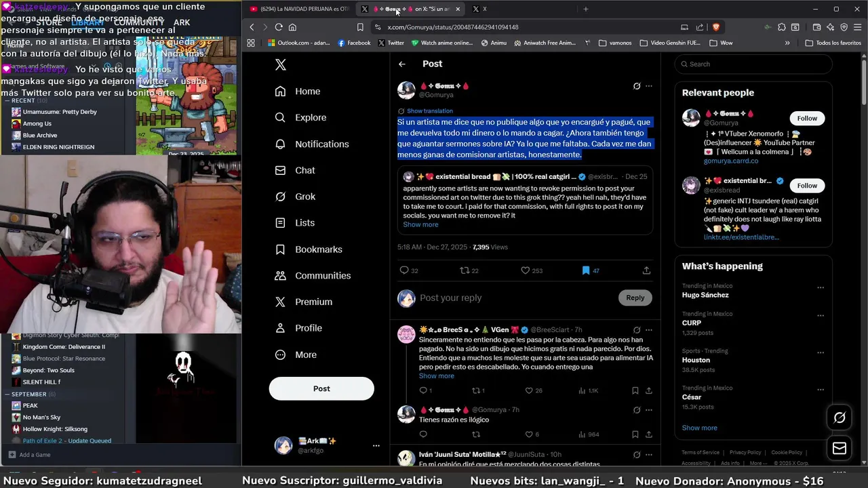Open the Facebook bookmark
Image resolution: width=868 pixels, height=488 pixels.
354,43
